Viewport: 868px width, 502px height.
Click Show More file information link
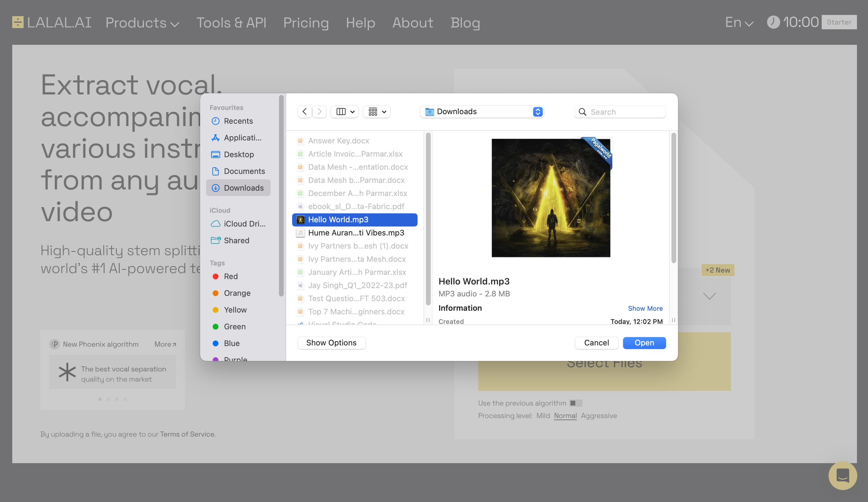pos(645,308)
